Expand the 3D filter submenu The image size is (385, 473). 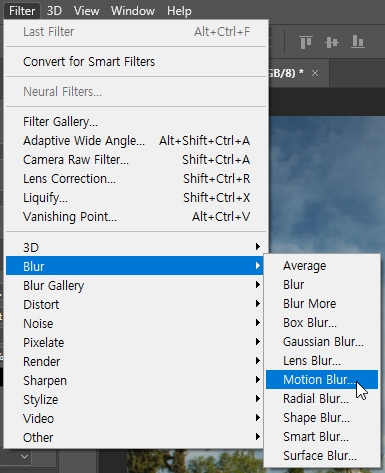pos(136,247)
